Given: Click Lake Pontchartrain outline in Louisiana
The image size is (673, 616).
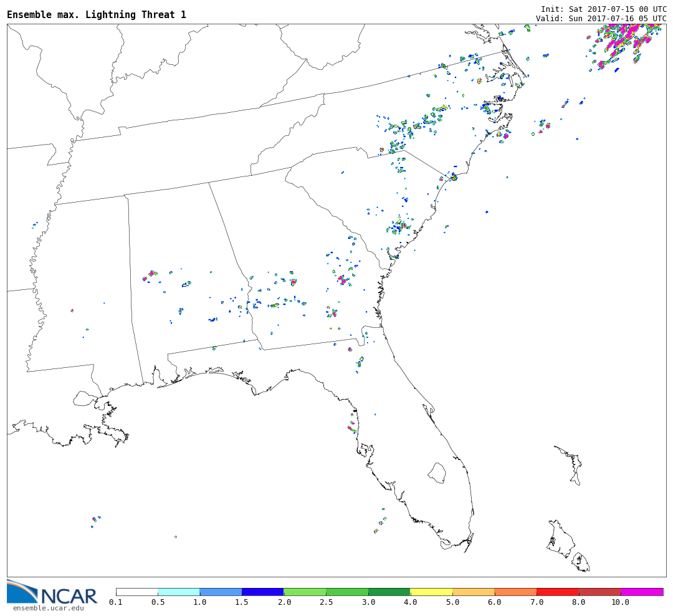Looking at the screenshot, I should (84, 398).
